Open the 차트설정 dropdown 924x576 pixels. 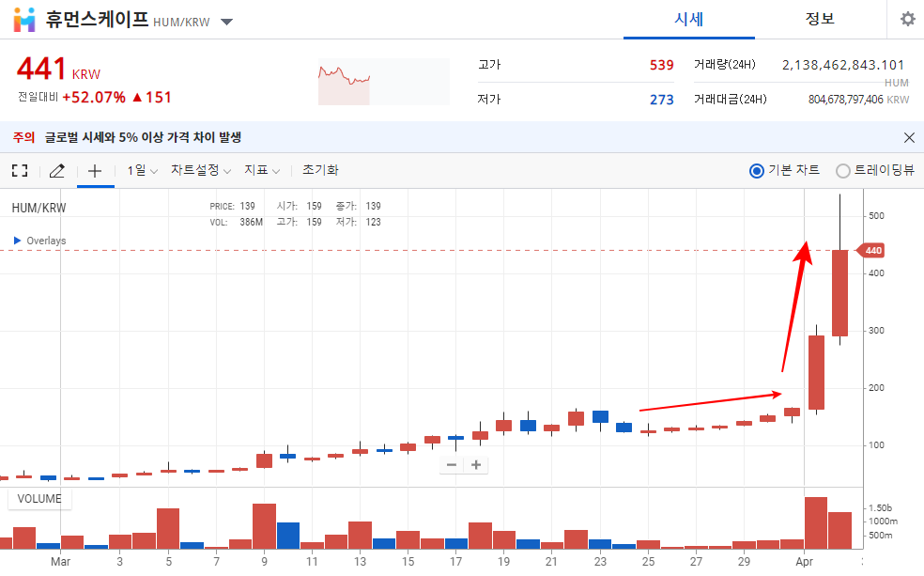[200, 170]
